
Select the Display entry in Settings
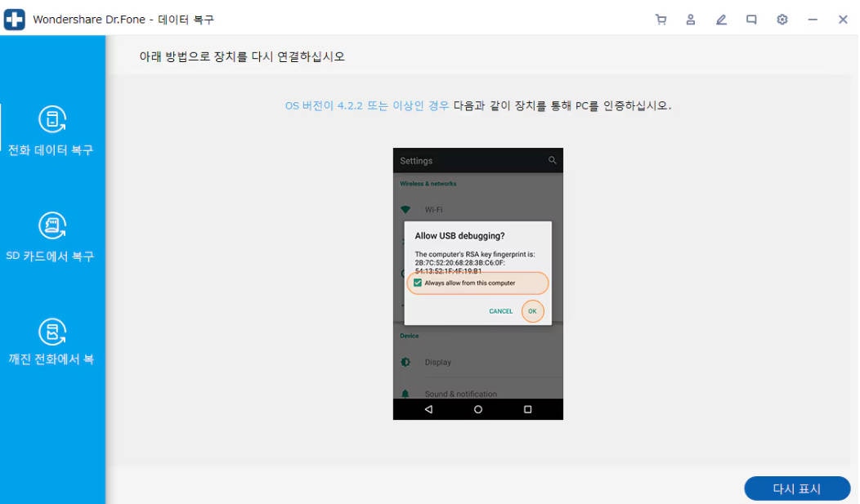click(x=437, y=362)
